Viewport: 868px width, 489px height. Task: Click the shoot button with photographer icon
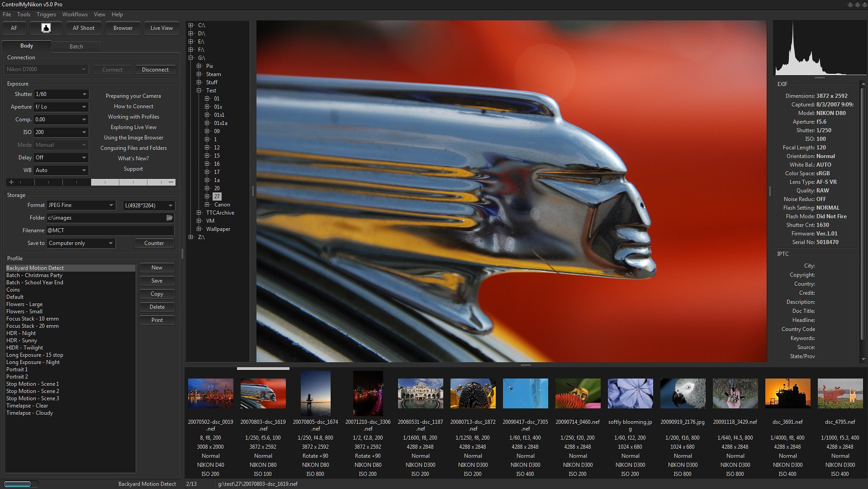(46, 28)
